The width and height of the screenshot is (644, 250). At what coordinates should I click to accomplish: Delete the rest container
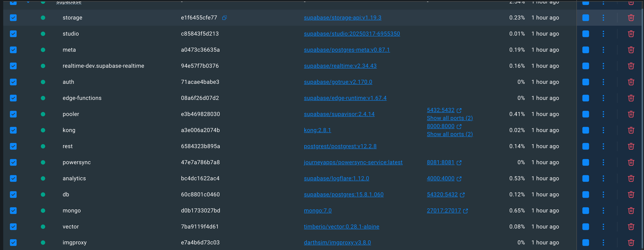631,146
